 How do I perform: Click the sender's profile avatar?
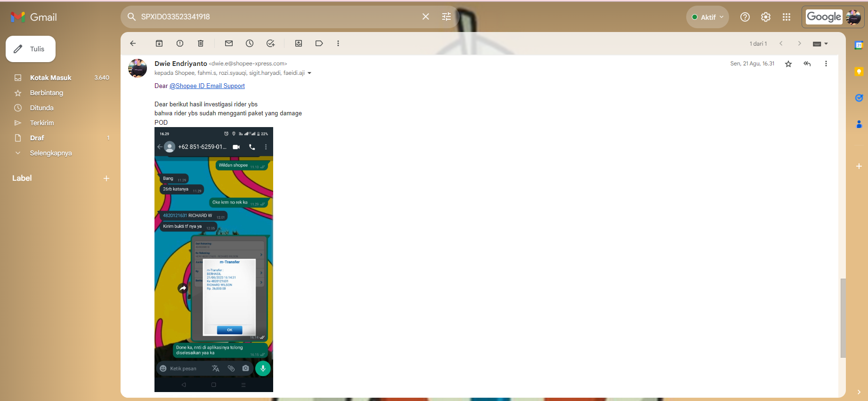point(138,68)
